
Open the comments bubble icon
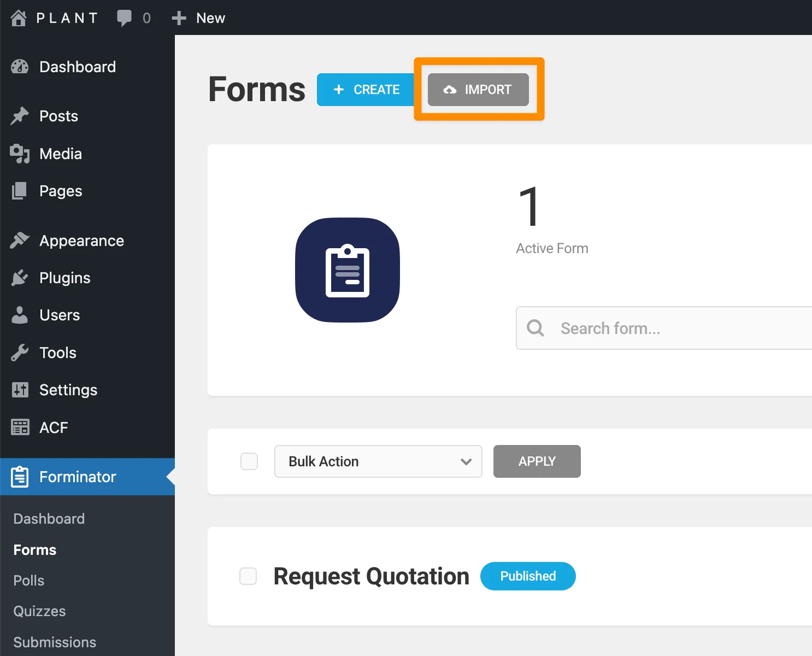124,18
